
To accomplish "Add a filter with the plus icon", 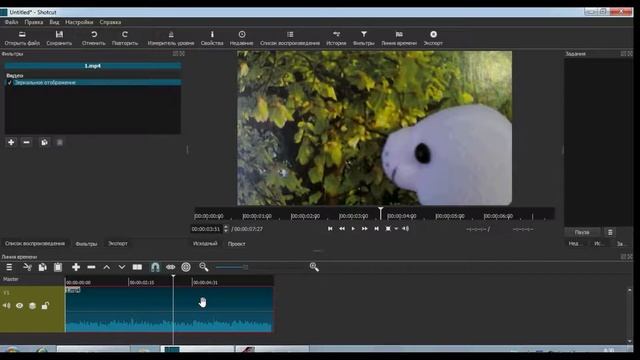I will coord(11,142).
